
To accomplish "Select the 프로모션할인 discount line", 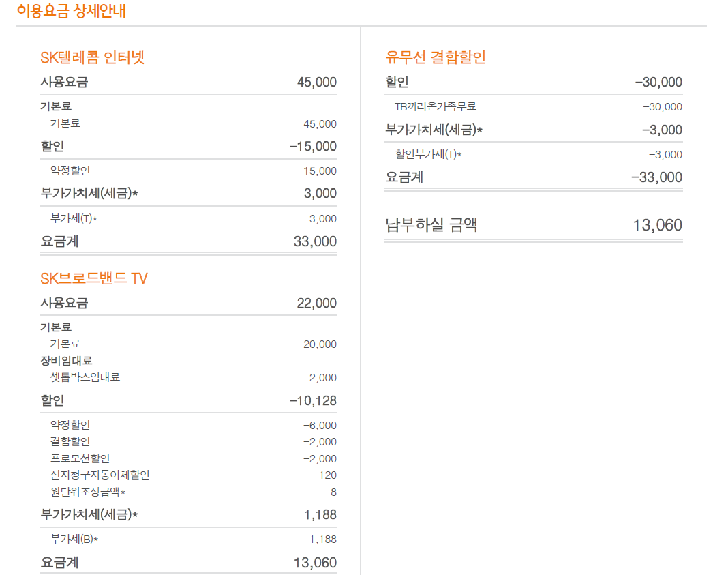I will click(80, 458).
